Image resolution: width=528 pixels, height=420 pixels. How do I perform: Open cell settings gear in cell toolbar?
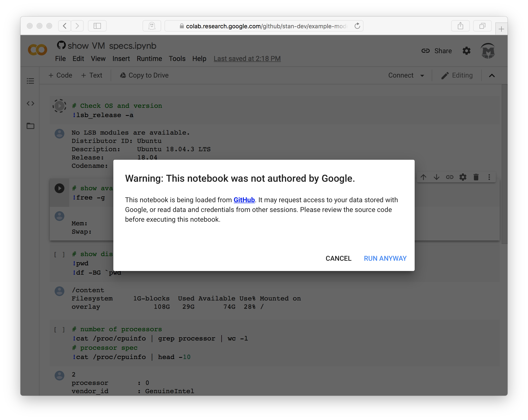(463, 177)
